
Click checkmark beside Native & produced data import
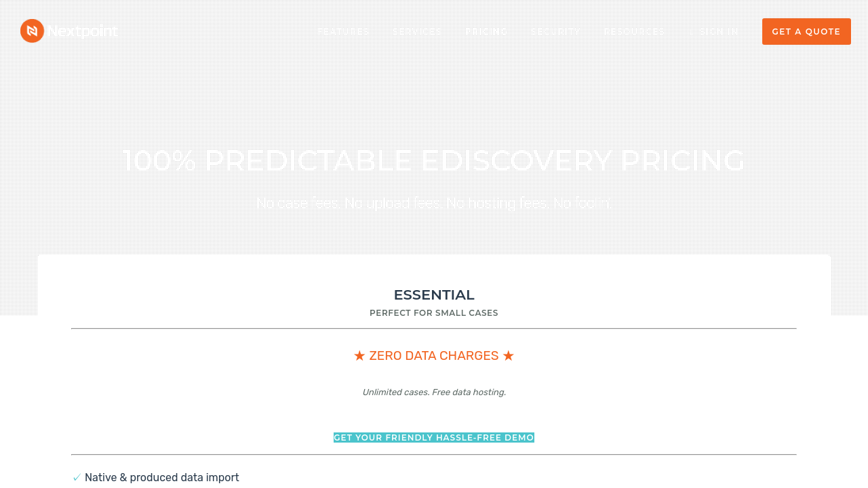[x=77, y=478]
